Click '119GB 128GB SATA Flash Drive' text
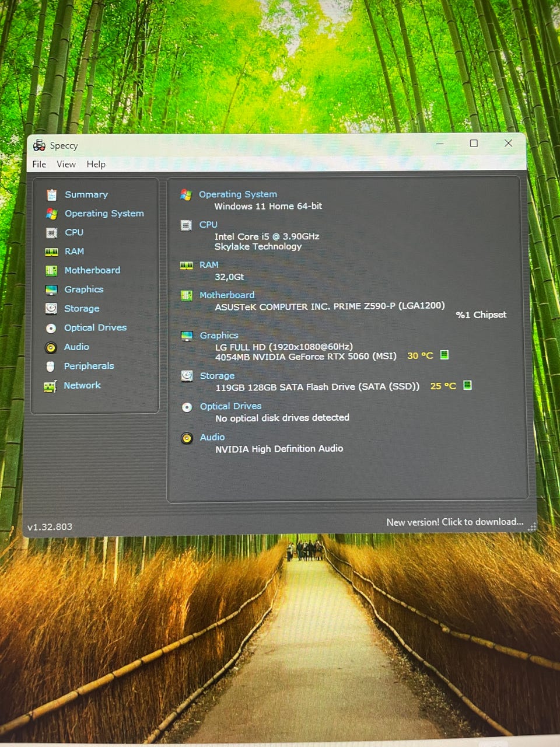Screen dimensions: 560x747 (285, 387)
